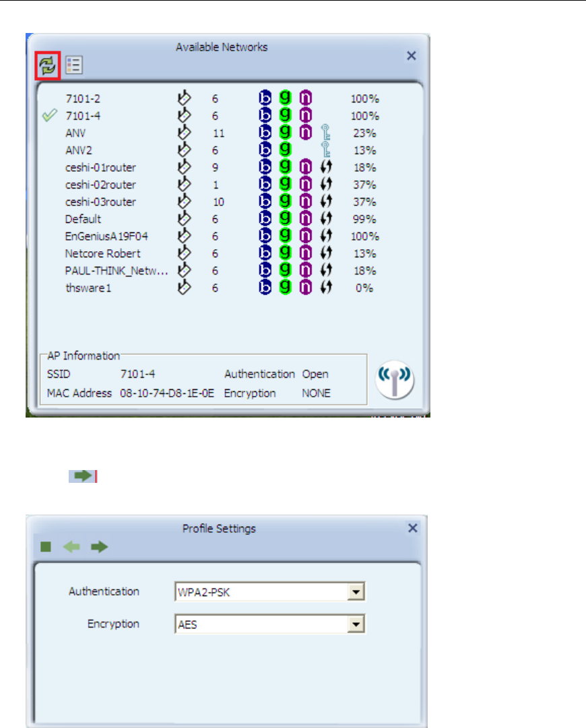This screenshot has width=586, height=728.
Task: Click the 'g' icon on ceshi-03router row
Action: (x=285, y=201)
